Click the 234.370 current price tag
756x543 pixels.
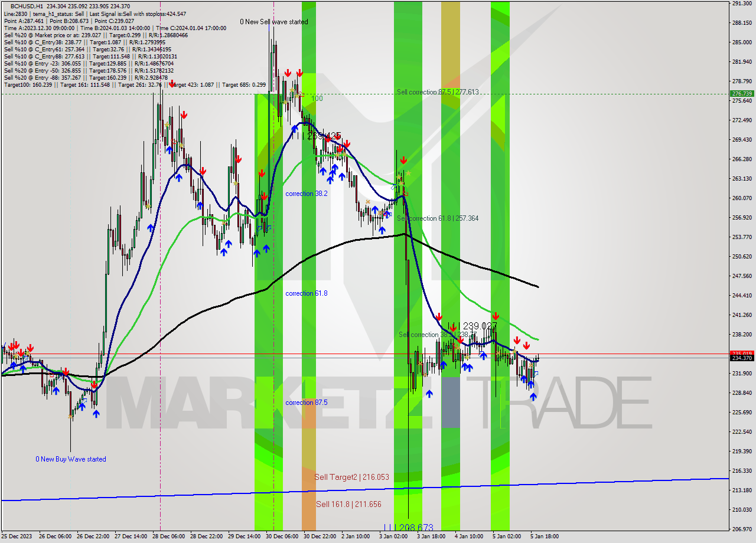click(742, 358)
